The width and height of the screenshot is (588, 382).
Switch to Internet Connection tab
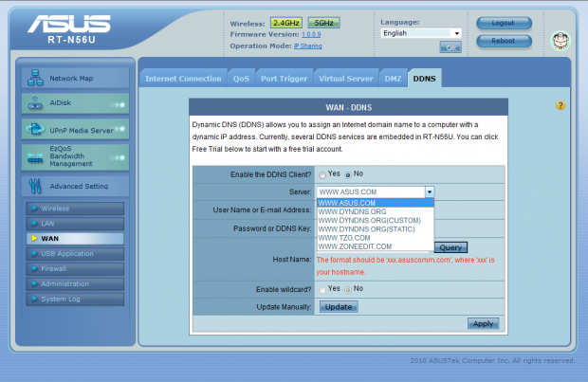tap(183, 79)
